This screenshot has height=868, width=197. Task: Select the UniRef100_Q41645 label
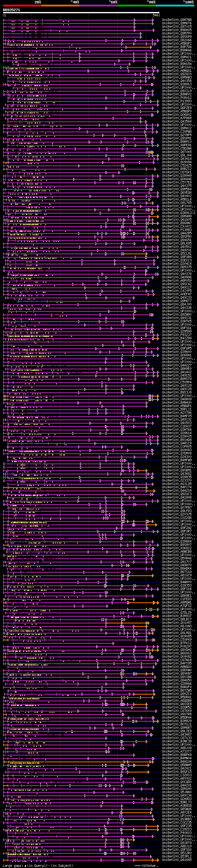pos(177,860)
